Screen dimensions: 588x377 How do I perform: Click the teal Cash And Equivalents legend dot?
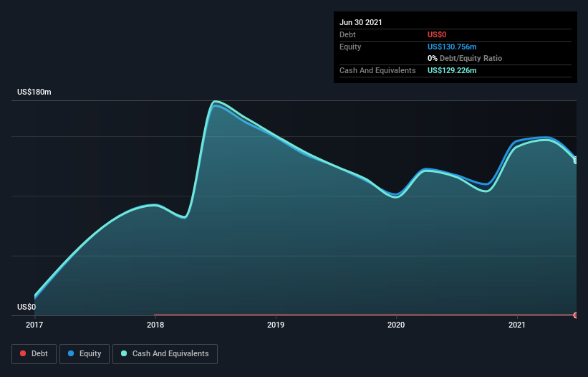pyautogui.click(x=124, y=353)
